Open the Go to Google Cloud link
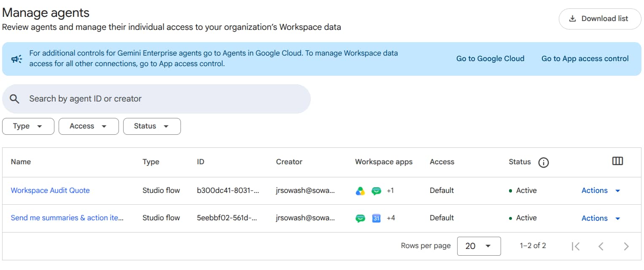 point(490,59)
